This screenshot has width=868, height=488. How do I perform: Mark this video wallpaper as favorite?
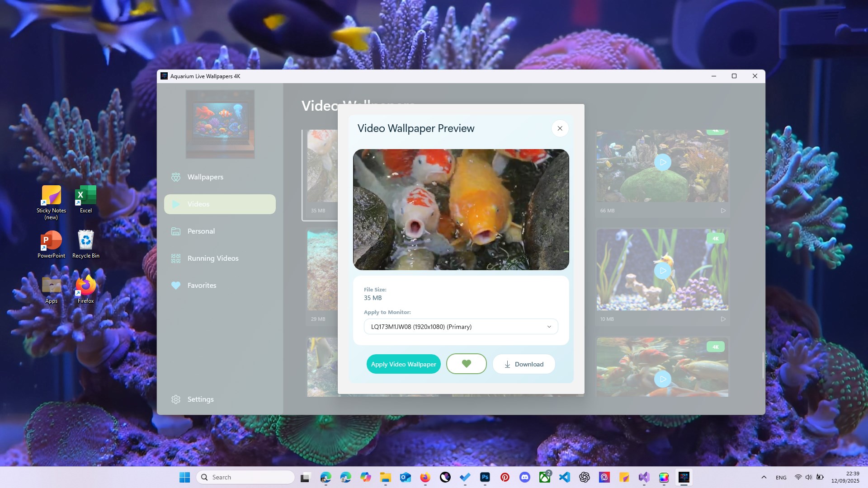pyautogui.click(x=467, y=364)
